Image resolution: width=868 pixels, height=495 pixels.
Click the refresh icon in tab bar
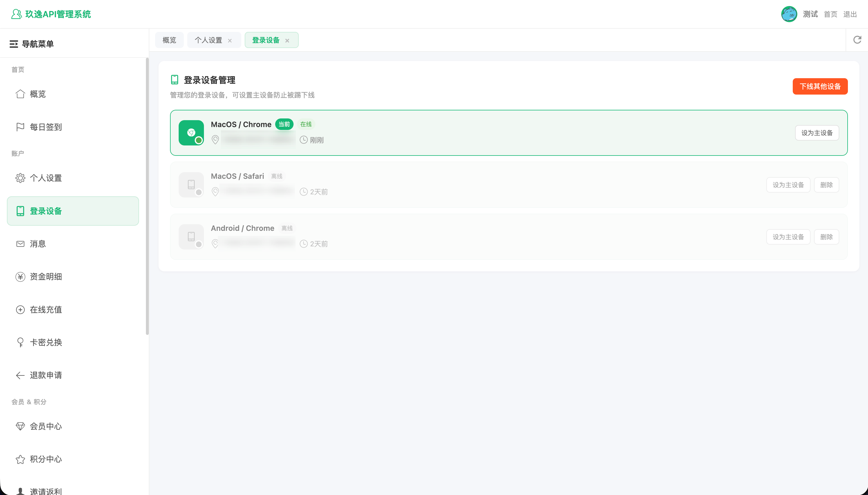coord(857,40)
